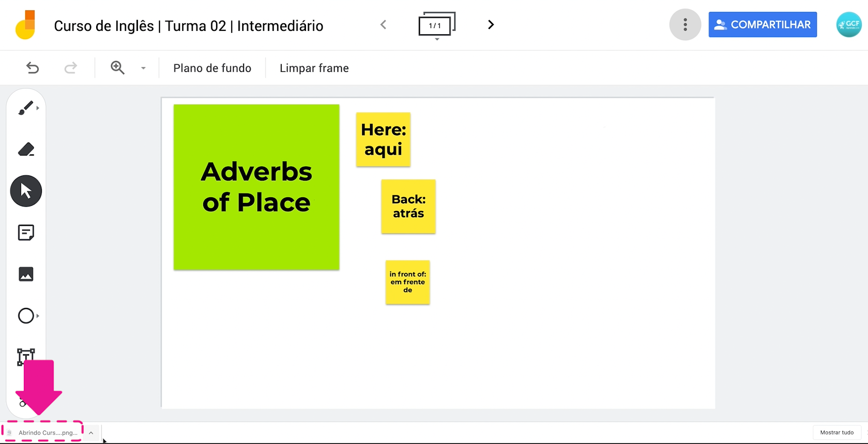Choose the Circle shape tool
The height and width of the screenshot is (444, 868).
(26, 316)
